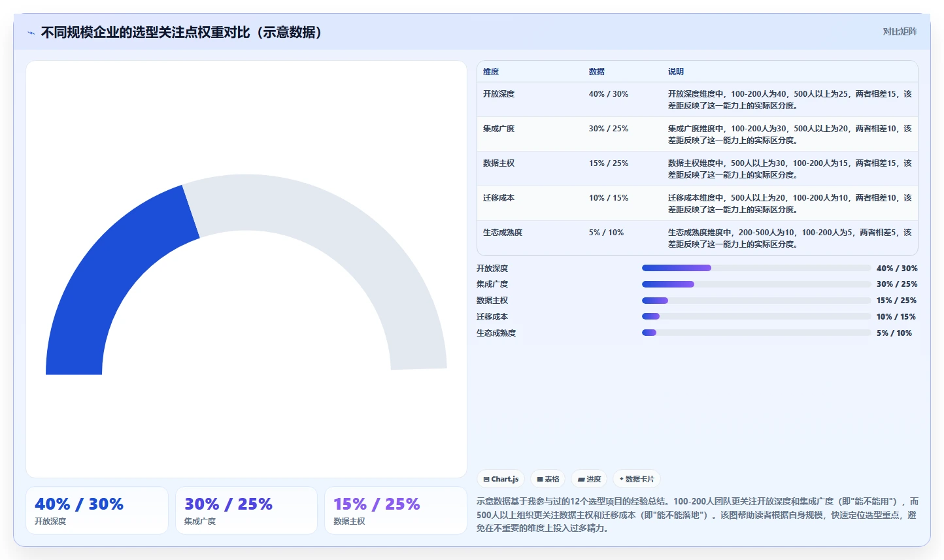Click the 进度 chip
This screenshot has width=944, height=560.
[589, 479]
